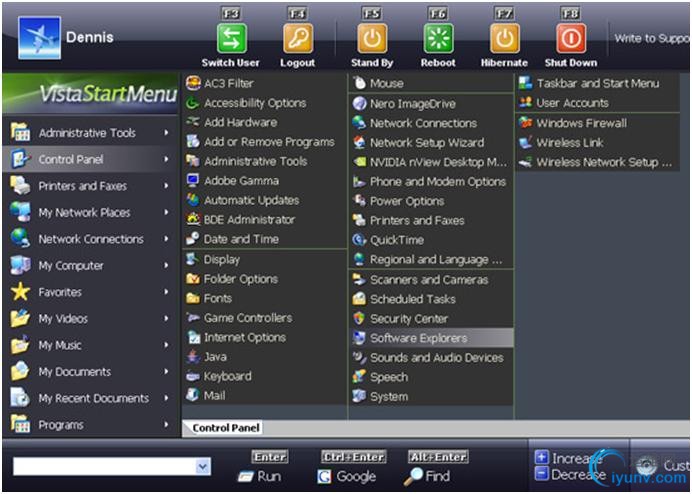Viewport: 692px width, 494px height.
Task: Open Wireless Network Setup item
Action: click(598, 162)
